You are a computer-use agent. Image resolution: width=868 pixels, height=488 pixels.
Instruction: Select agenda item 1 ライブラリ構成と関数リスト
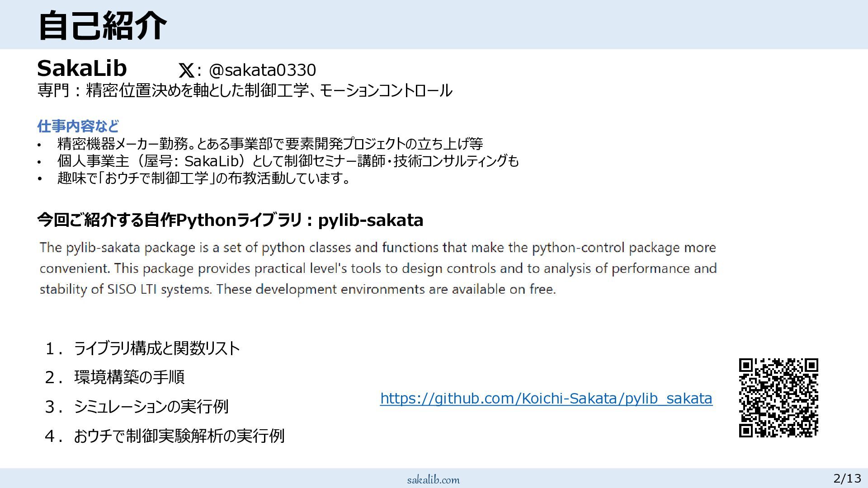point(156,348)
